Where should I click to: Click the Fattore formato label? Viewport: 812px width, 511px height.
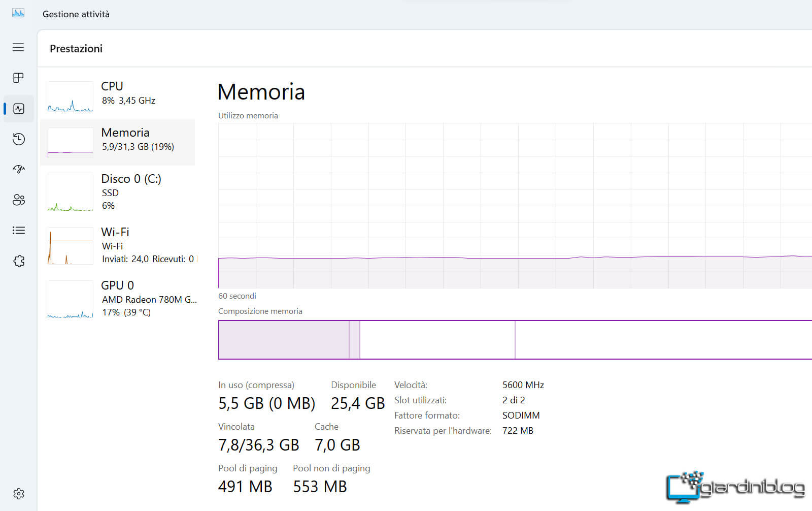pos(427,416)
